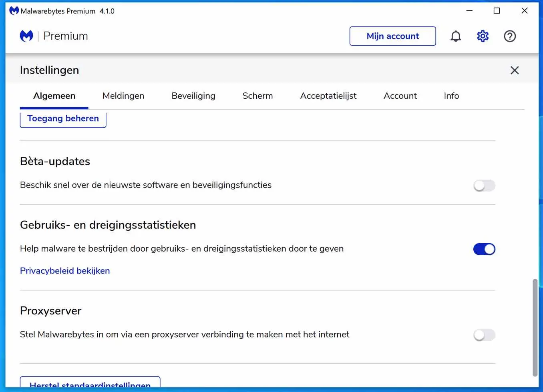This screenshot has height=392, width=543.
Task: Open the help question mark icon
Action: coord(510,36)
